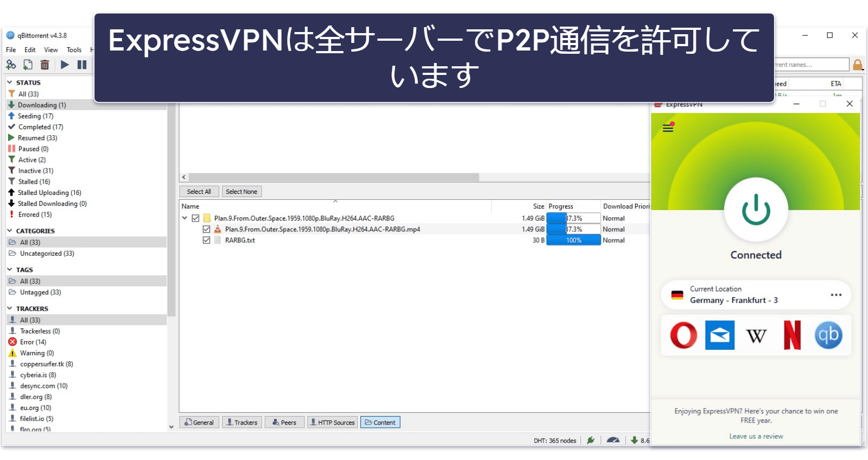Click the add torrent link toolbar icon
868x460 pixels.
coord(11,65)
